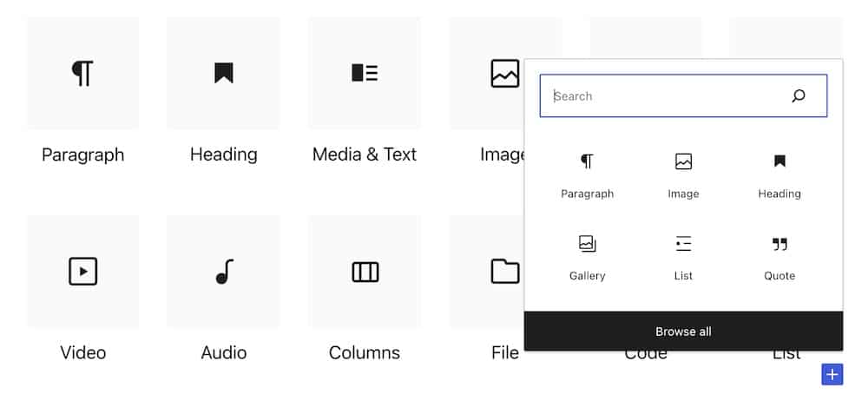Click the blue plus add block button

point(832,375)
